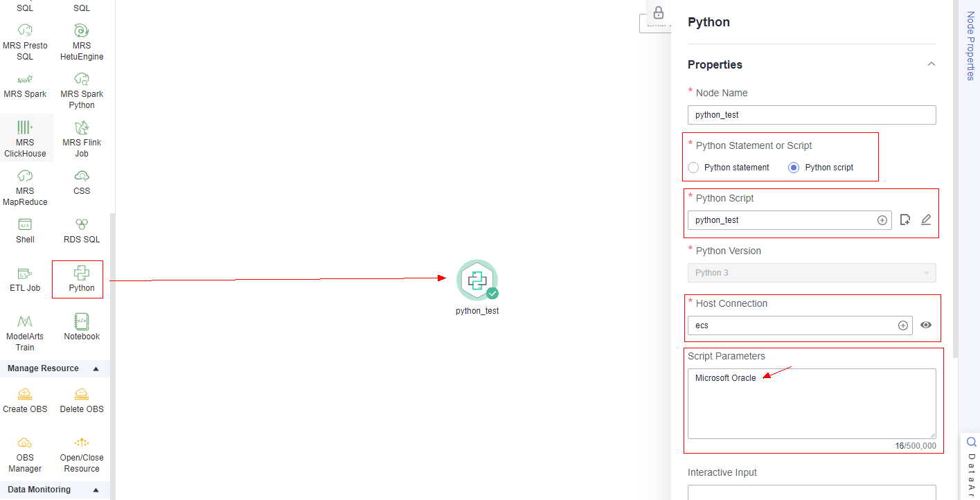Click the edit pencil next to Python Script
Image resolution: width=980 pixels, height=500 pixels.
[x=926, y=220]
